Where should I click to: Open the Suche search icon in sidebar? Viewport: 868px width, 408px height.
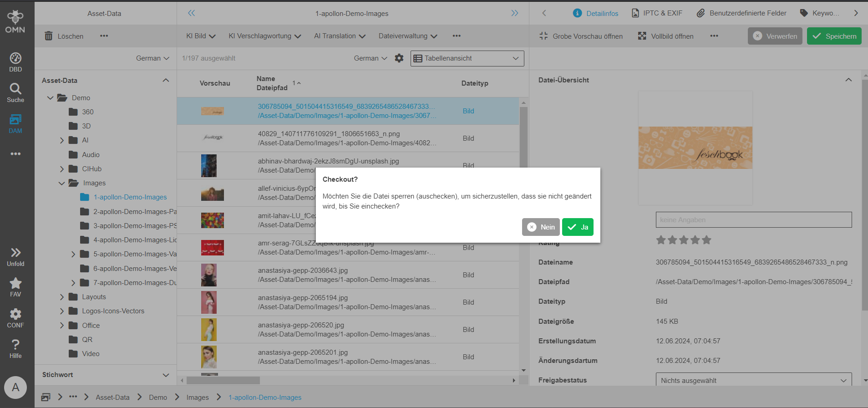click(x=15, y=93)
